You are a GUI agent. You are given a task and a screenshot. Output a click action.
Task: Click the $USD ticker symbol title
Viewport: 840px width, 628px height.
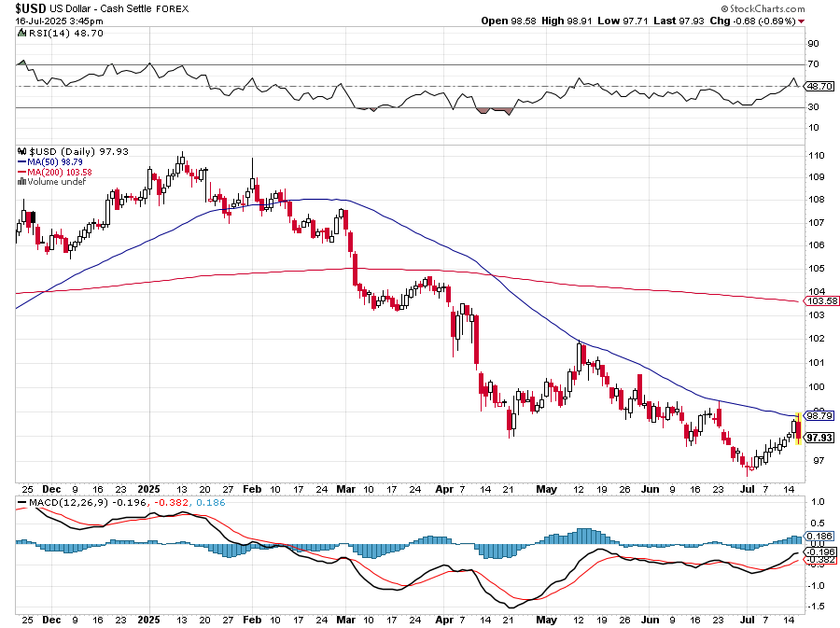tap(30, 7)
